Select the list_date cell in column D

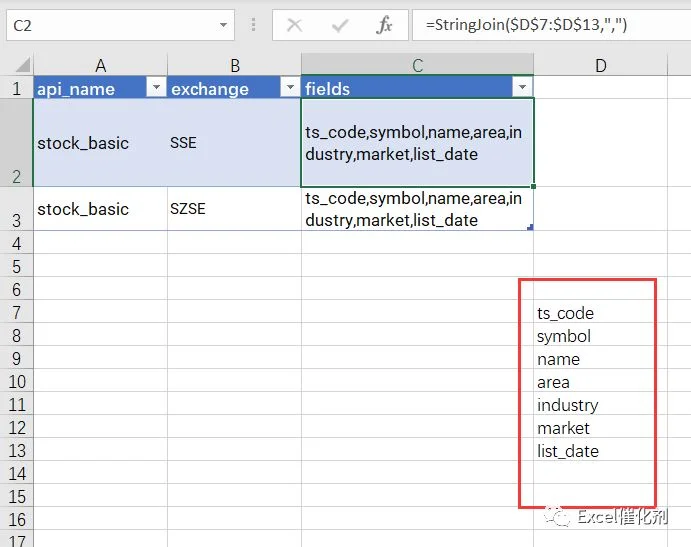(600, 449)
